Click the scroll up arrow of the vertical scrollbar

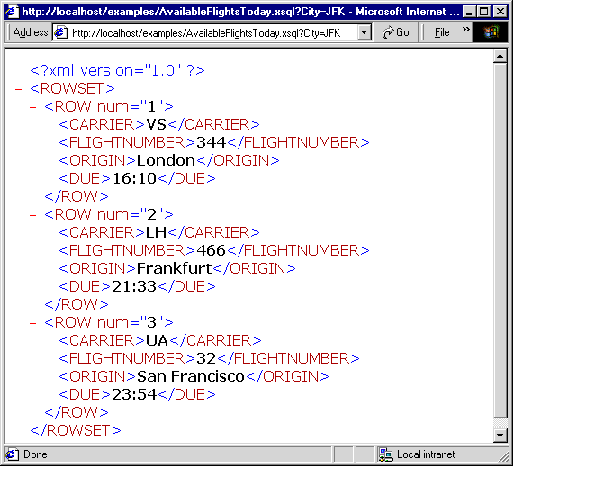click(x=502, y=56)
